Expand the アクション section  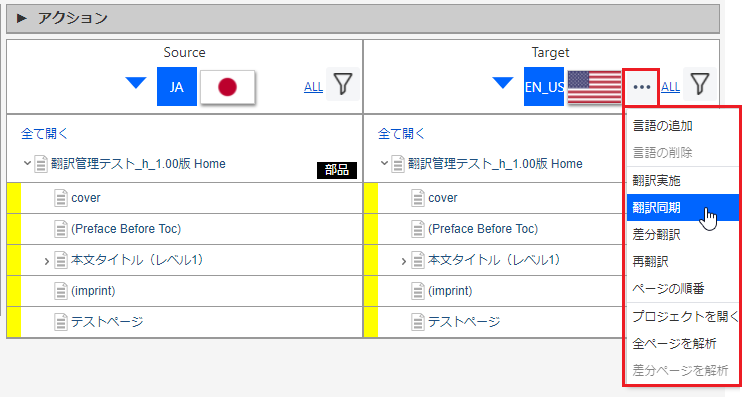(x=22, y=18)
